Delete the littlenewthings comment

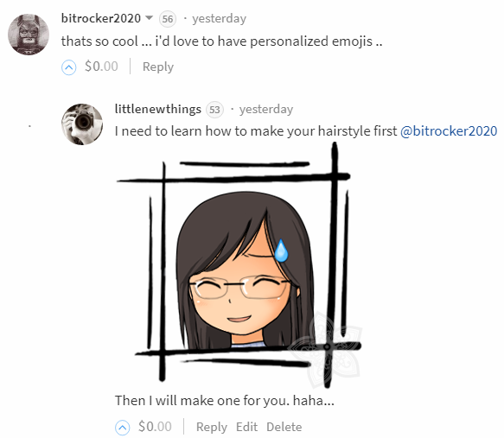click(x=284, y=427)
